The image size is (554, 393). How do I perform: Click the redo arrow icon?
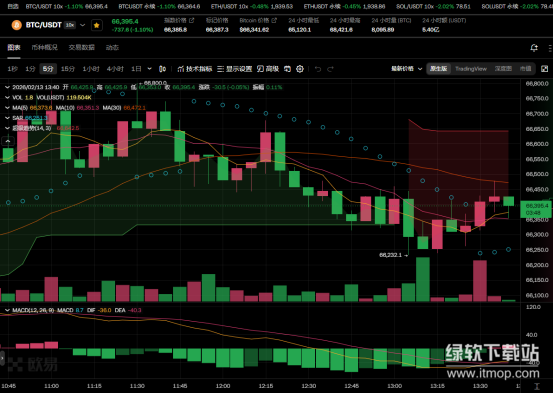tap(330, 69)
